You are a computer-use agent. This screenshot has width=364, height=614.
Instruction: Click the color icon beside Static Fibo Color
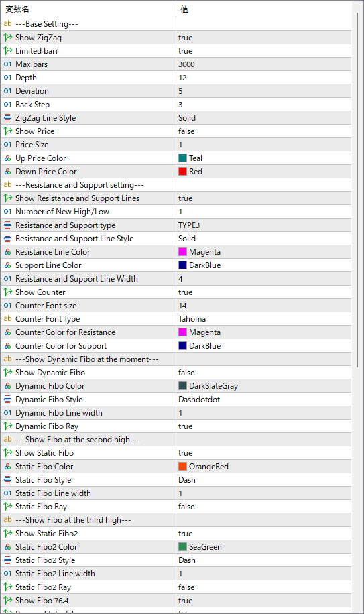(x=8, y=467)
